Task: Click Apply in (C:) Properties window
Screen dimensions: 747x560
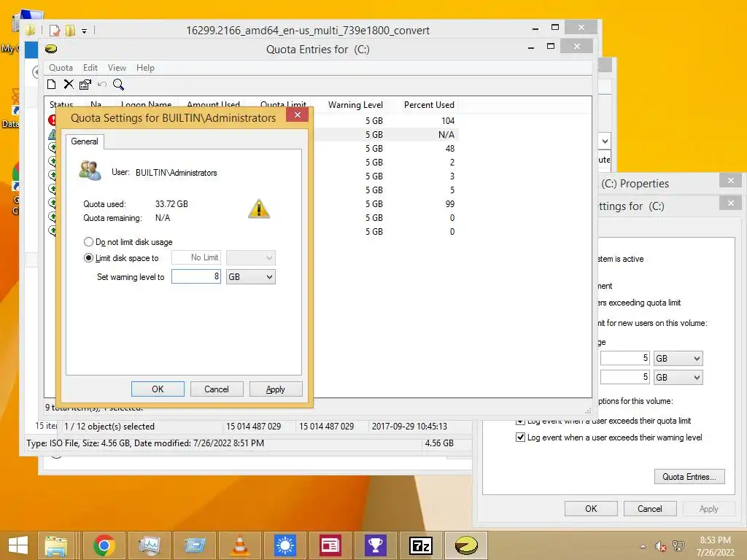Action: tap(708, 508)
